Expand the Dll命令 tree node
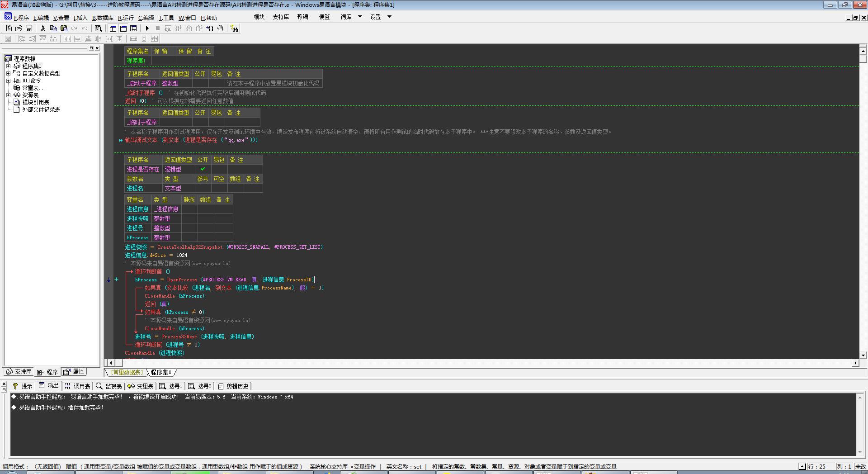This screenshot has height=474, width=868. 8,81
